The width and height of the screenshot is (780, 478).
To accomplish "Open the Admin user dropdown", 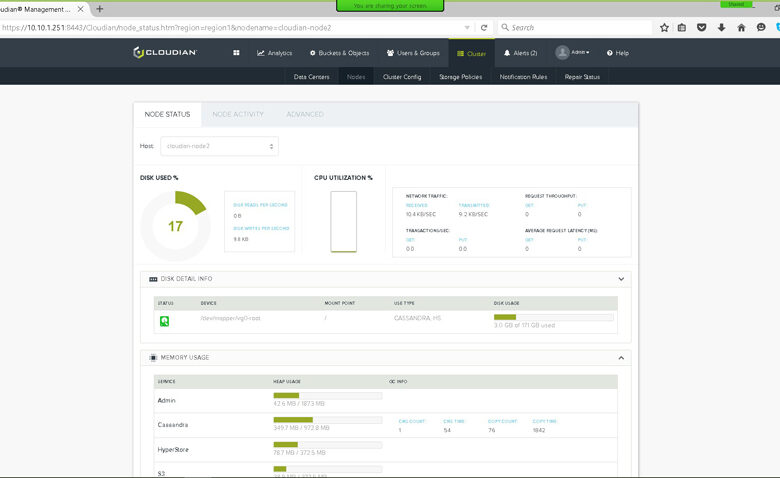I will click(580, 52).
